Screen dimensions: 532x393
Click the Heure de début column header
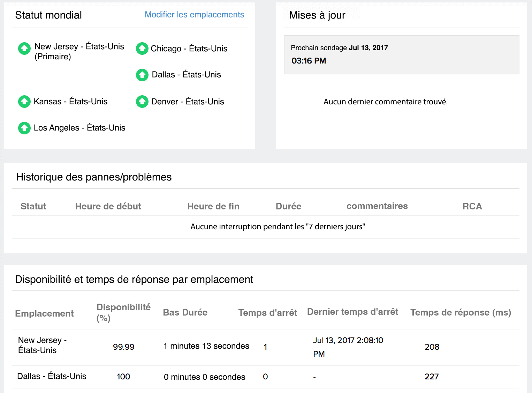pos(108,206)
